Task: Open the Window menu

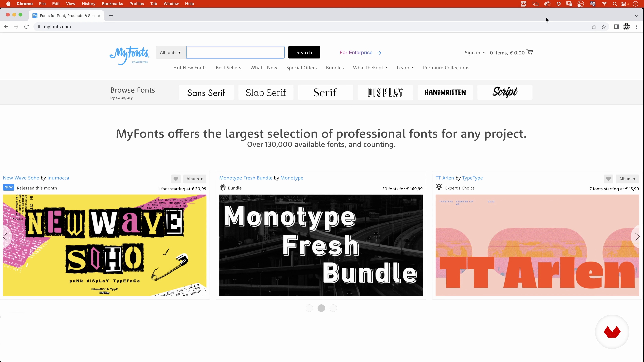Action: point(171,4)
